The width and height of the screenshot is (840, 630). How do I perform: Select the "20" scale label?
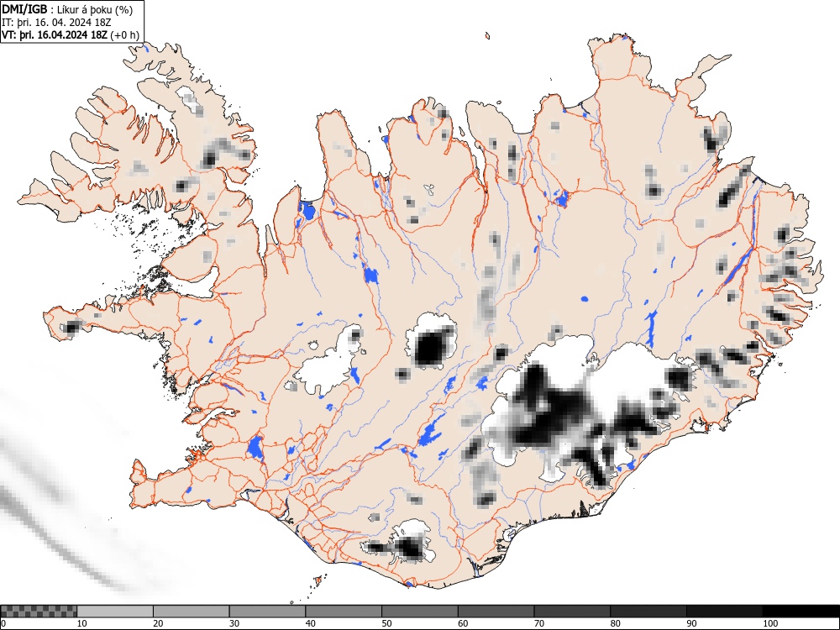pos(158,623)
